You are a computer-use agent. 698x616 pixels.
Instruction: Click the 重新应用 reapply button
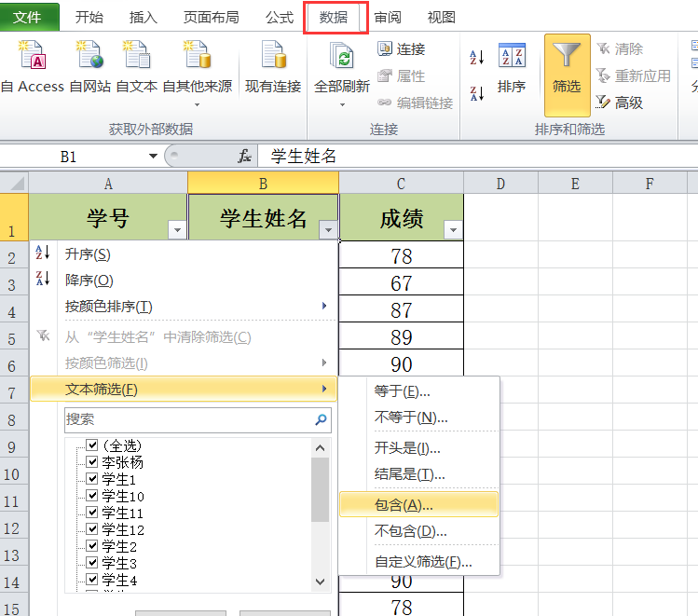point(633,75)
